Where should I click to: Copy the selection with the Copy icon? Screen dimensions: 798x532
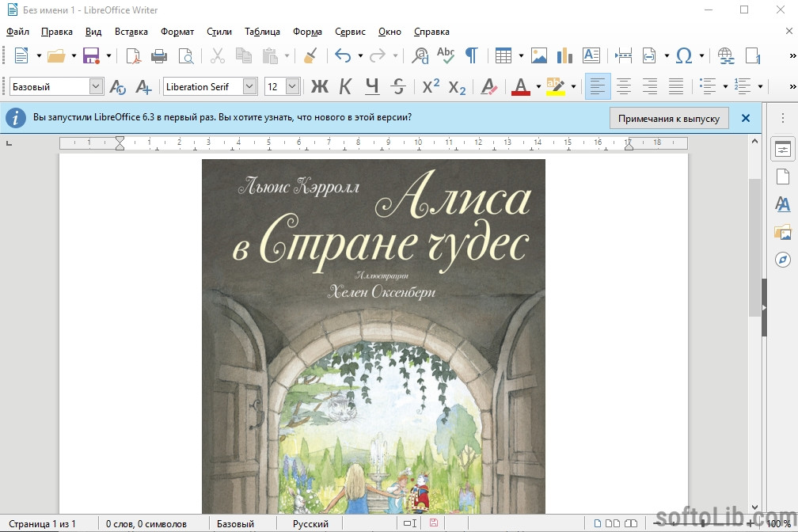244,55
